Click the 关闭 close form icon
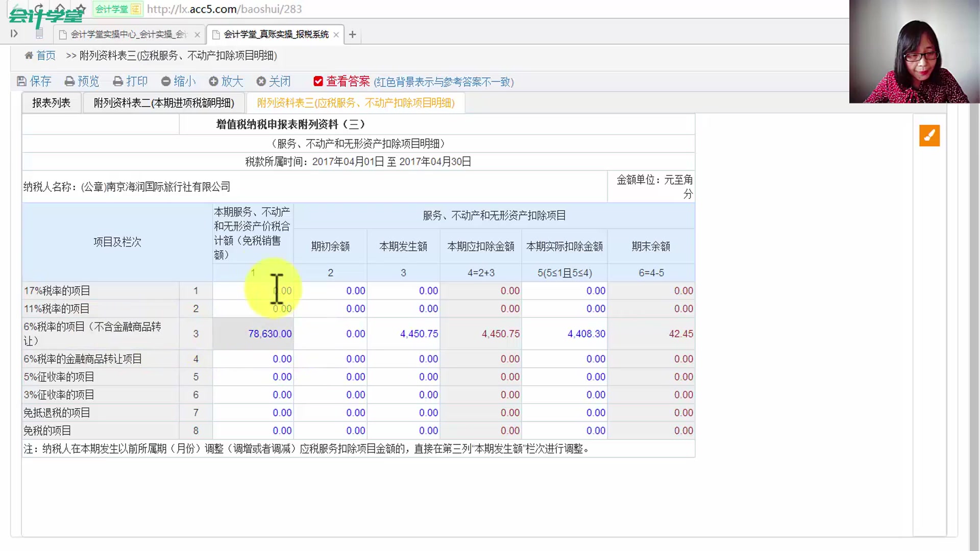 click(x=261, y=81)
